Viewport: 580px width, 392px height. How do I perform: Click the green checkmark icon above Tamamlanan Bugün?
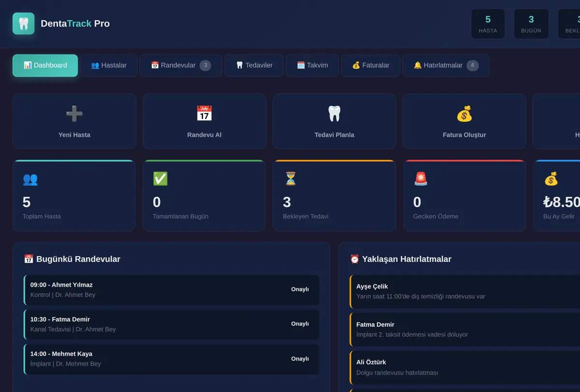tap(160, 179)
